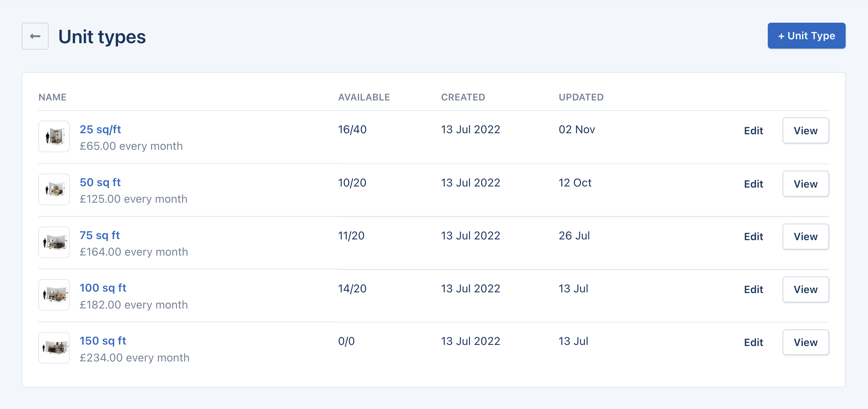Open the 75 sq ft unit type link
This screenshot has height=409, width=868.
pos(100,235)
